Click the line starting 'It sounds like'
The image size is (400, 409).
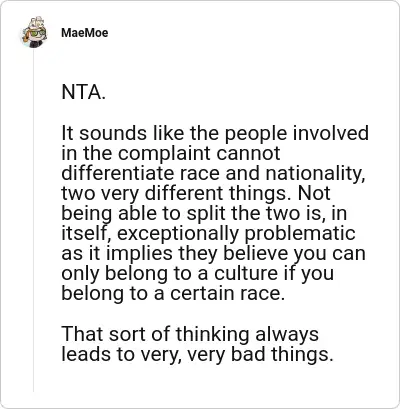click(x=215, y=134)
